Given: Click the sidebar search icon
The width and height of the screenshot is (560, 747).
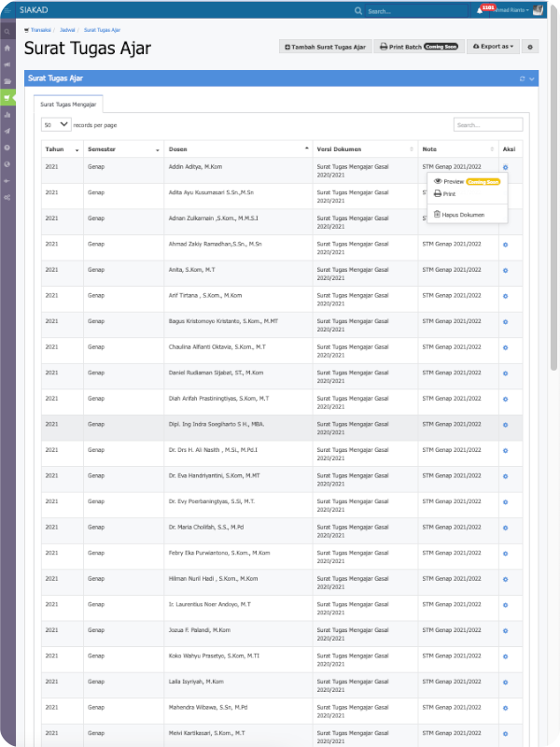Looking at the screenshot, I should click(7, 30).
